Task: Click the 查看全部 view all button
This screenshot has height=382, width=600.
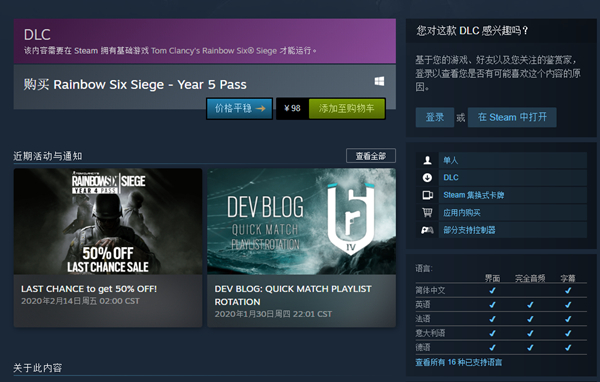Action: tap(371, 156)
